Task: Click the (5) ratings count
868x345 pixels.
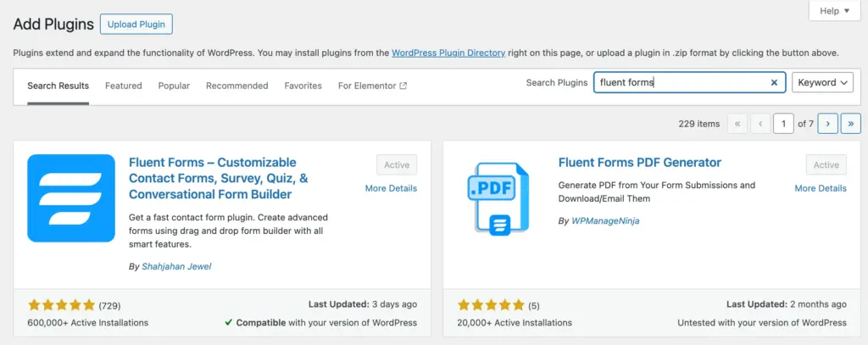Action: pyautogui.click(x=534, y=306)
